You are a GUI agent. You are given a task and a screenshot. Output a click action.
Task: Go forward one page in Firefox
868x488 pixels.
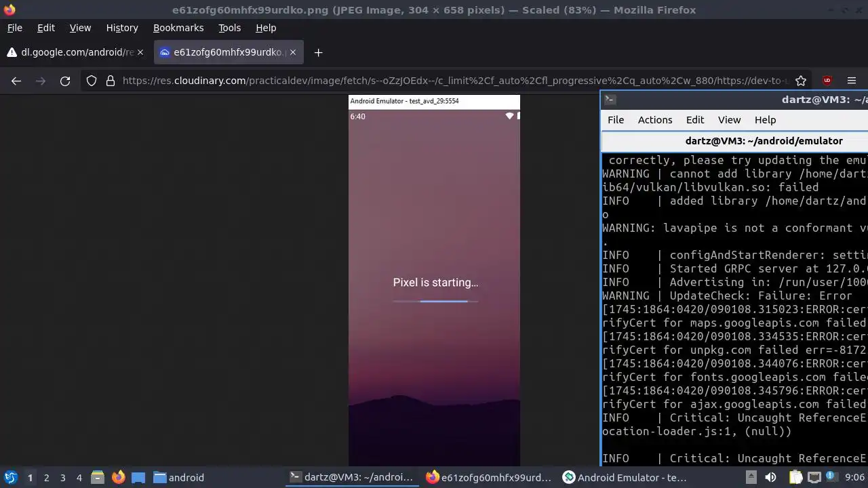tap(41, 81)
